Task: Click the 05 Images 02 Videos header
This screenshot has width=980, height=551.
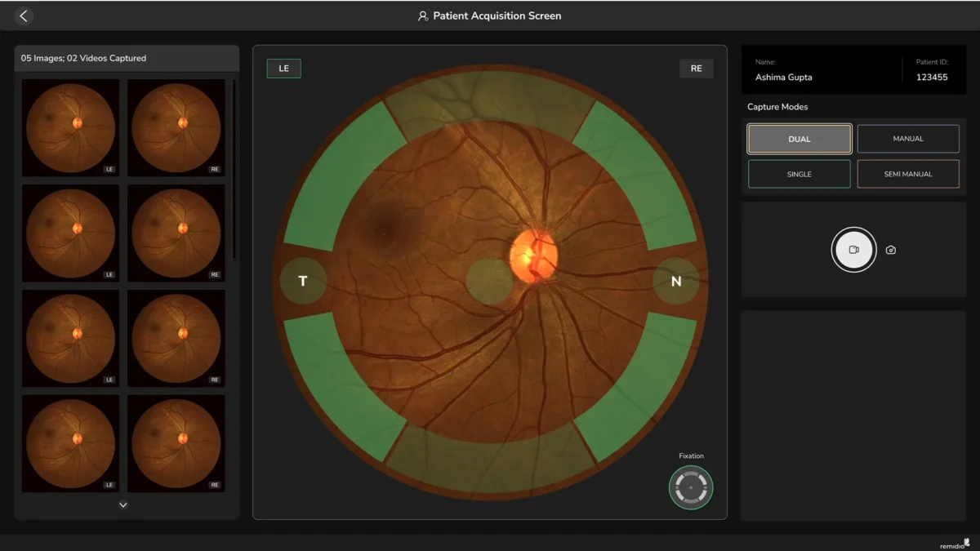Action: click(85, 58)
